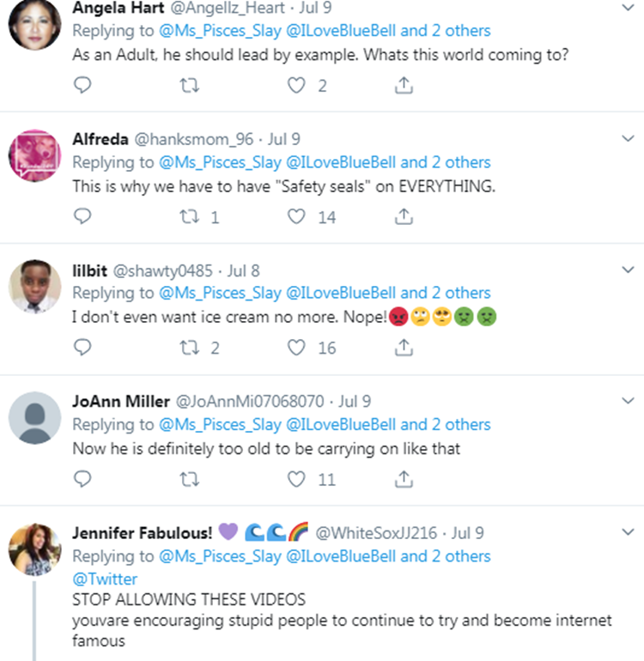Screen dimensions: 644x661
Task: Like JoAnn Miller's tweet
Action: point(296,479)
